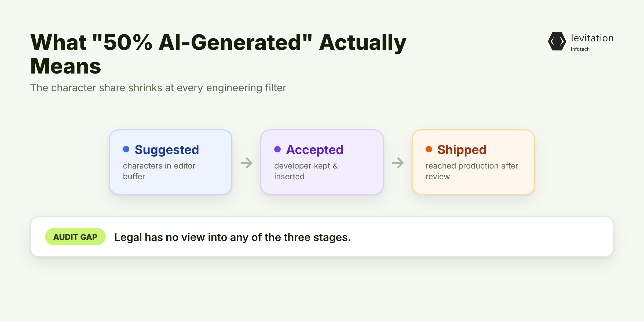Select 'characters in editor buffer' description

tap(159, 171)
